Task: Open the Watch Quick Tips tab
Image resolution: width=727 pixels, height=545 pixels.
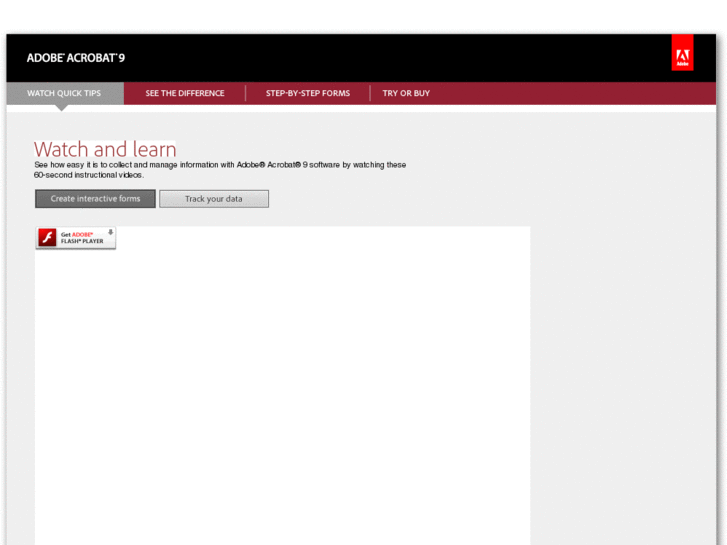Action: 64,93
